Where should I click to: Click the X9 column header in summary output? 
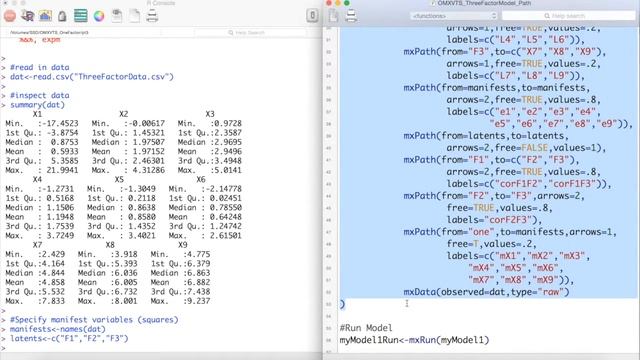click(182, 245)
